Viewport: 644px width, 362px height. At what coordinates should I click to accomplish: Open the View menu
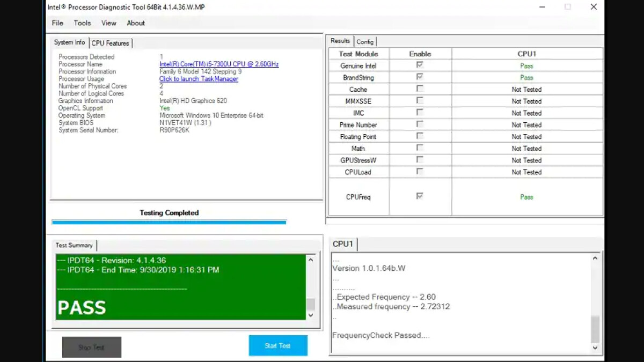point(109,23)
